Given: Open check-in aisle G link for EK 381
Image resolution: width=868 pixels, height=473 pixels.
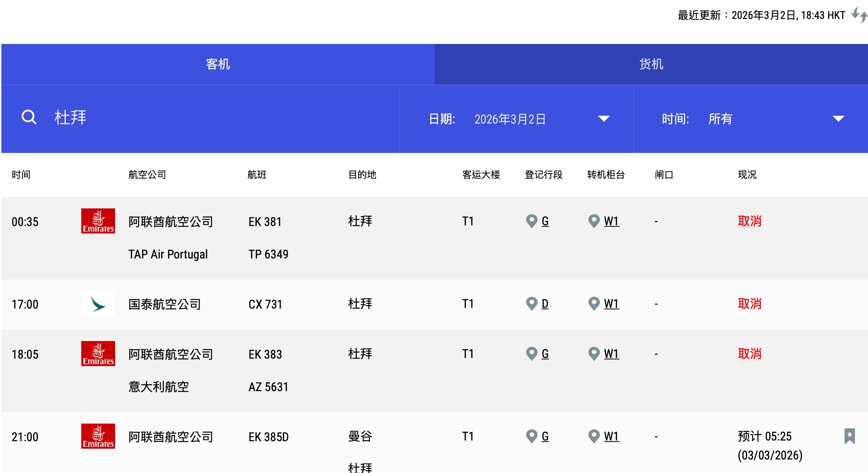Looking at the screenshot, I should (x=545, y=221).
